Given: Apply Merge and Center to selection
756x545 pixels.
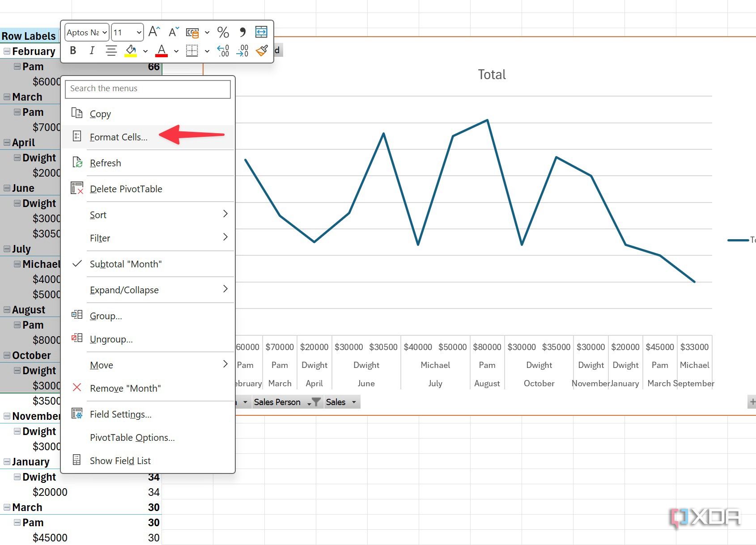Looking at the screenshot, I should (261, 31).
